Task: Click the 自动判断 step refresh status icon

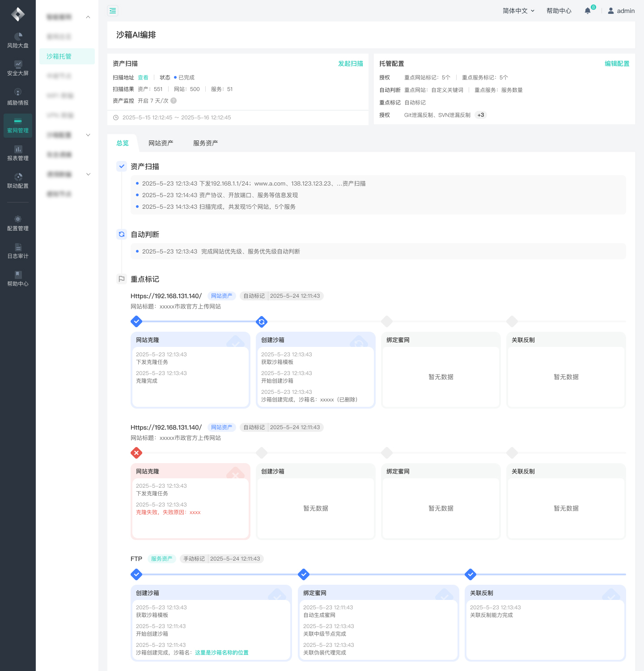Action: pos(122,234)
